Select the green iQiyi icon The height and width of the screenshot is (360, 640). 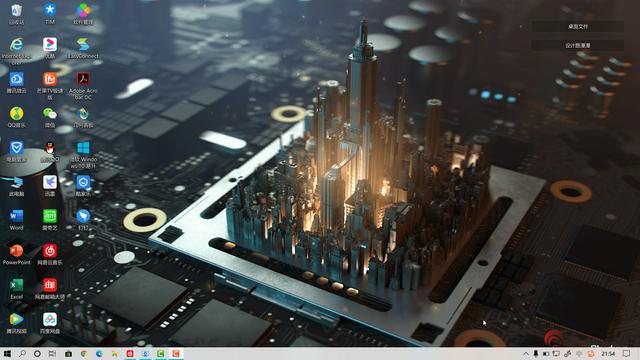(x=50, y=220)
